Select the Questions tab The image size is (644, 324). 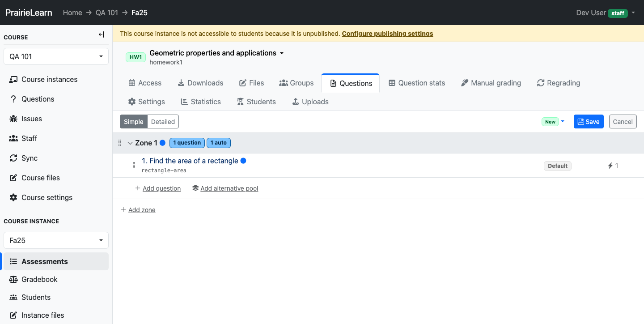click(351, 83)
